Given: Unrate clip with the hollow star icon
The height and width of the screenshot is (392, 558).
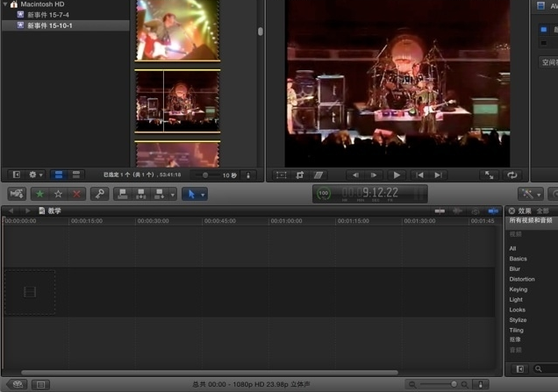Looking at the screenshot, I should (58, 194).
